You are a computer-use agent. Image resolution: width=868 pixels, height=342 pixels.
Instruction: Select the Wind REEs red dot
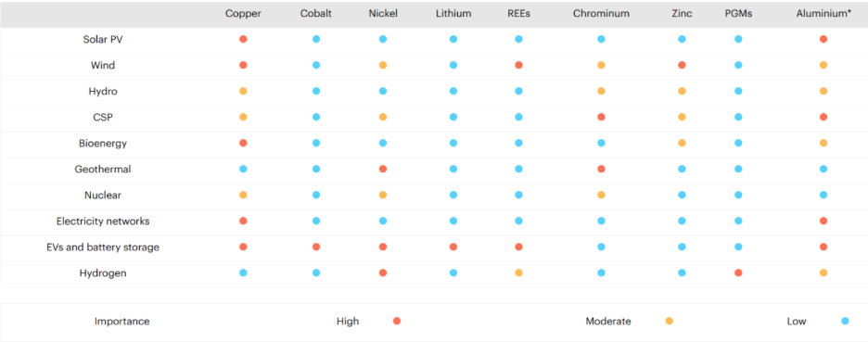tap(518, 65)
